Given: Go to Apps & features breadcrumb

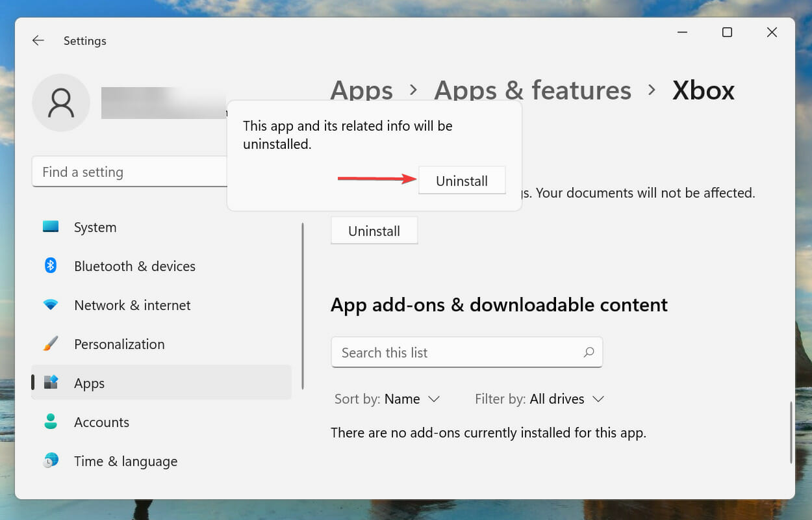Looking at the screenshot, I should point(532,90).
